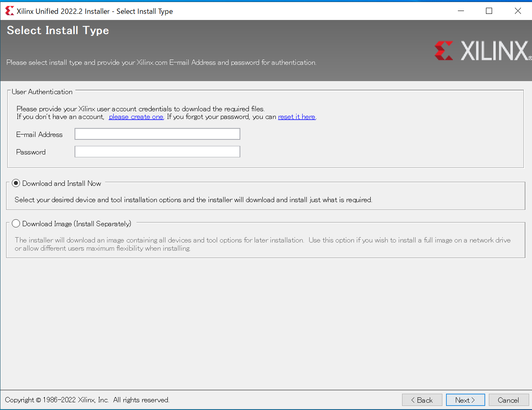Screen dimensions: 532x410
Task: Follow the 'reset it here' password link
Action: point(297,117)
